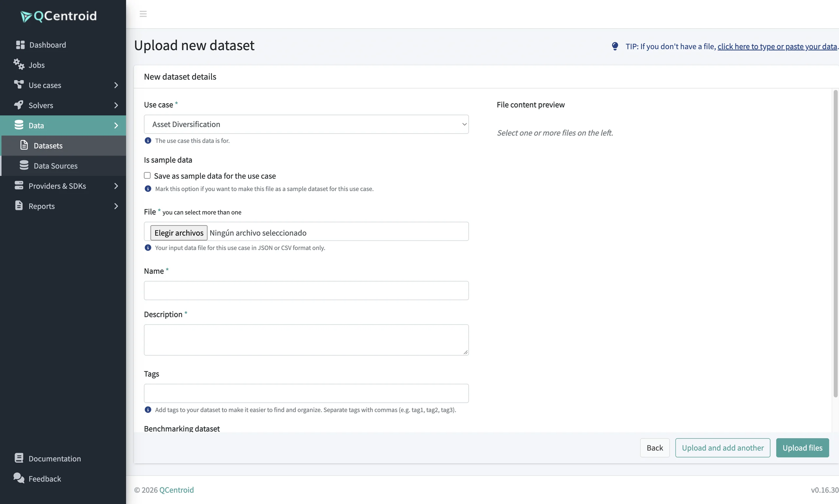839x504 pixels.
Task: Open Feedback from the sidebar
Action: tap(63, 479)
